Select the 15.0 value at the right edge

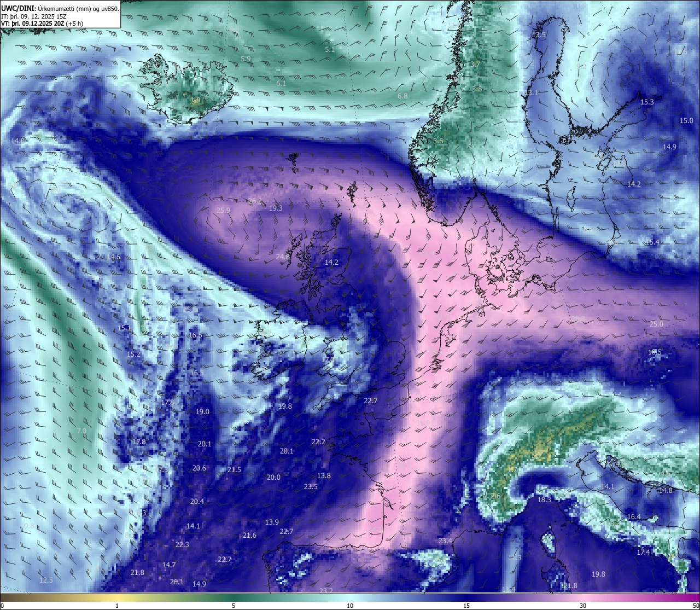[686, 120]
